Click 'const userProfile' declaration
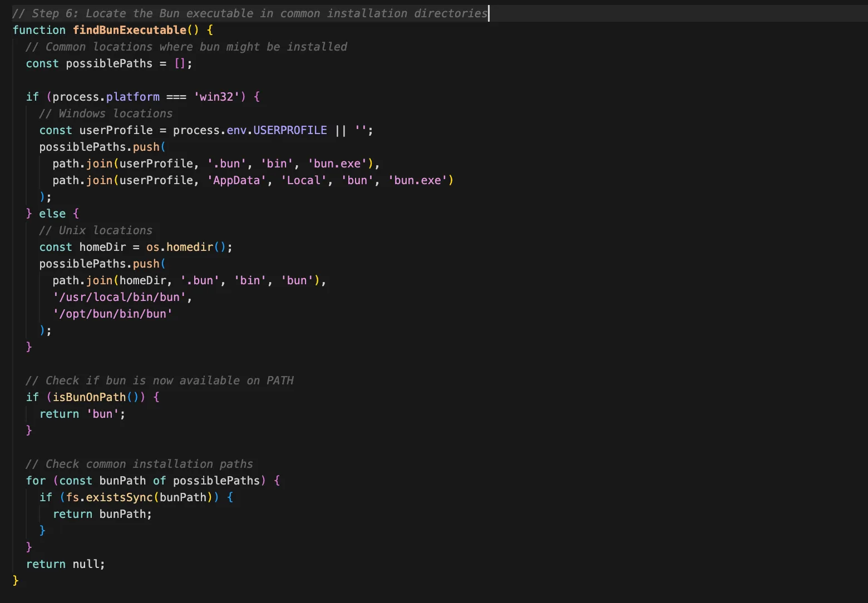This screenshot has height=603, width=868. pyautogui.click(x=96, y=130)
